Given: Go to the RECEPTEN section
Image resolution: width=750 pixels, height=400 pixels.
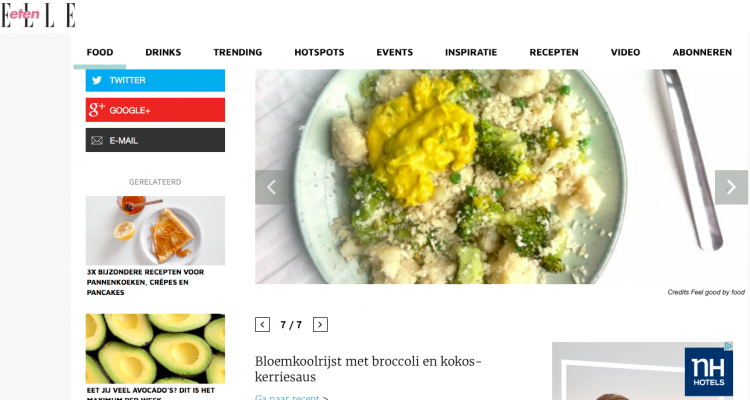Looking at the screenshot, I should click(554, 52).
